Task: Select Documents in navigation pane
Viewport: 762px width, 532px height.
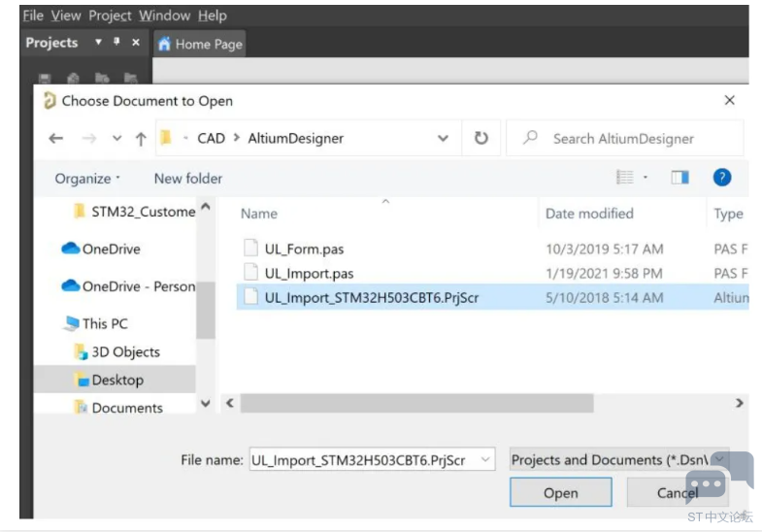Action: click(x=118, y=408)
